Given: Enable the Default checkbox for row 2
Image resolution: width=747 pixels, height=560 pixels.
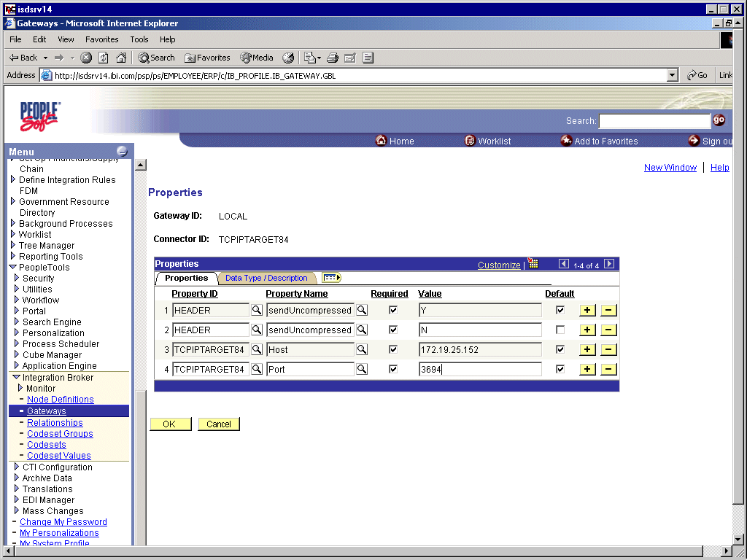Looking at the screenshot, I should click(x=560, y=330).
